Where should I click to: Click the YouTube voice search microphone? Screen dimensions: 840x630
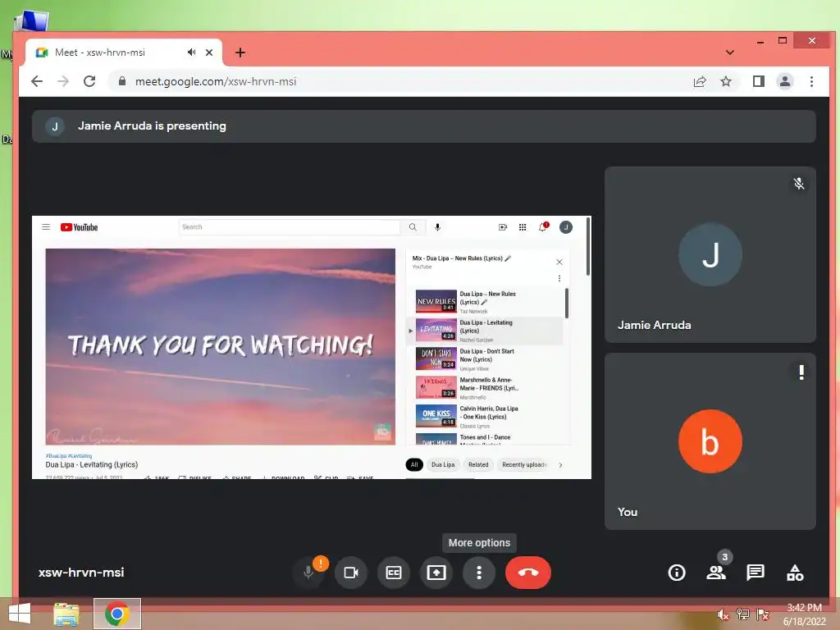(x=437, y=227)
